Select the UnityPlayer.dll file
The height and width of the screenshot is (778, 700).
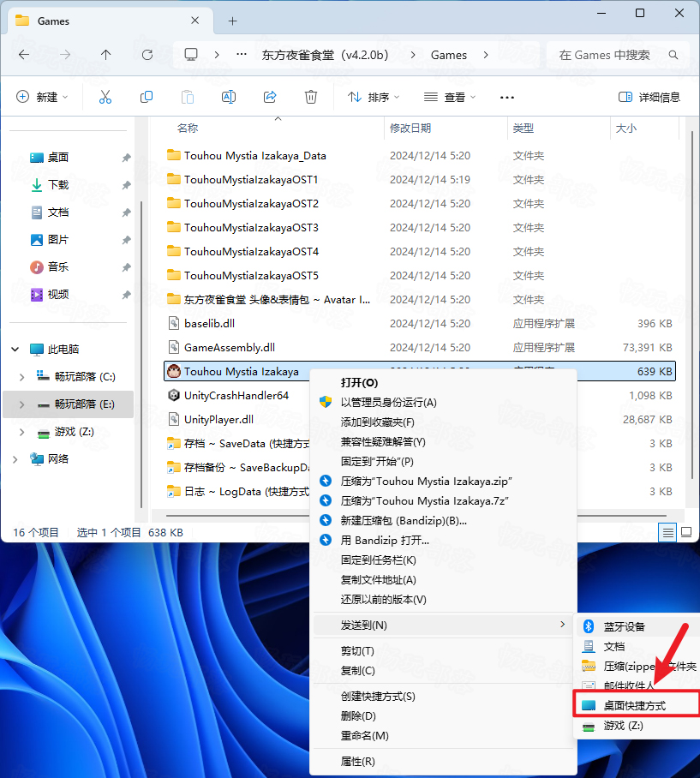(x=218, y=420)
